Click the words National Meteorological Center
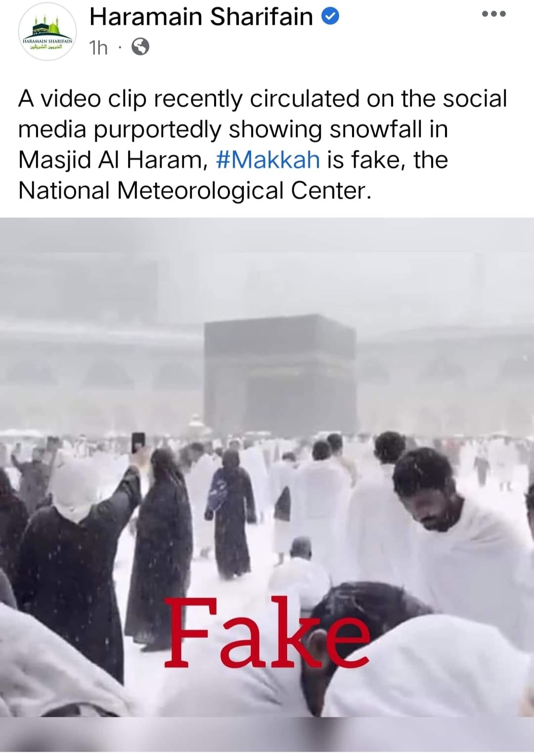 193,190
